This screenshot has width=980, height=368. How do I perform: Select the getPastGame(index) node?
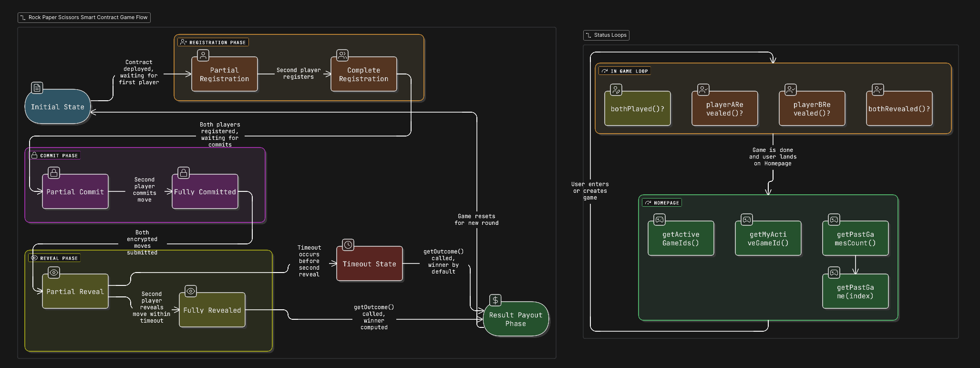click(855, 292)
